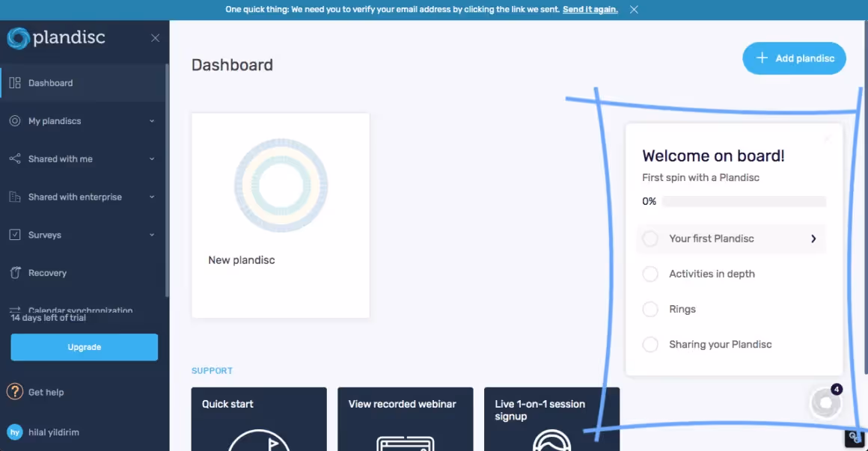Expand the Surveys chevron

click(152, 235)
